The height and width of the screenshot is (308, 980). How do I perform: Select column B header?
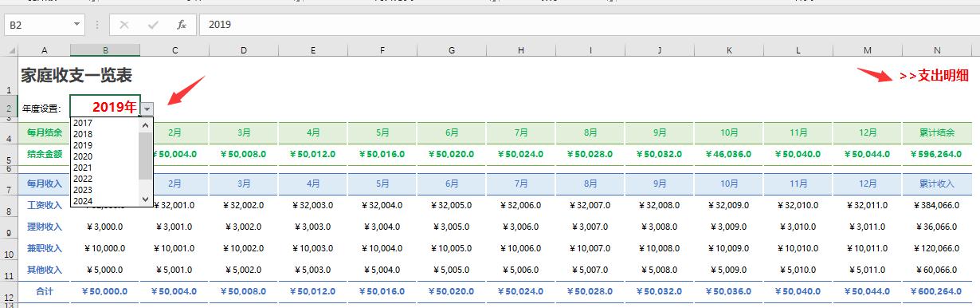click(x=105, y=50)
